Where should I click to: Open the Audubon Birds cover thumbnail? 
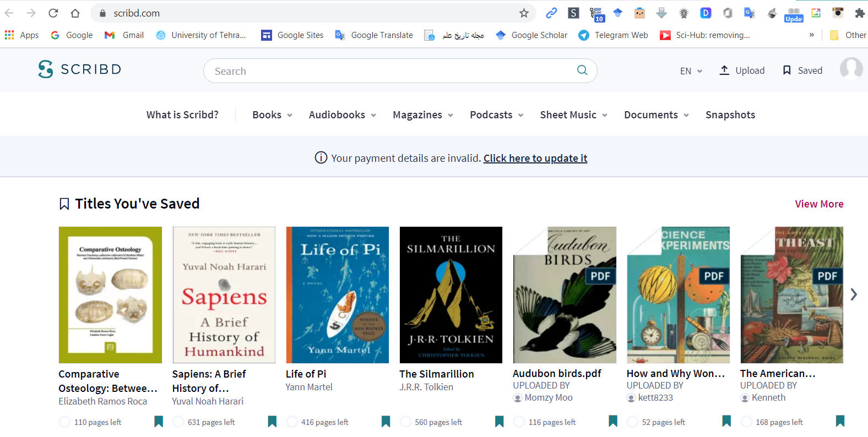click(x=565, y=295)
